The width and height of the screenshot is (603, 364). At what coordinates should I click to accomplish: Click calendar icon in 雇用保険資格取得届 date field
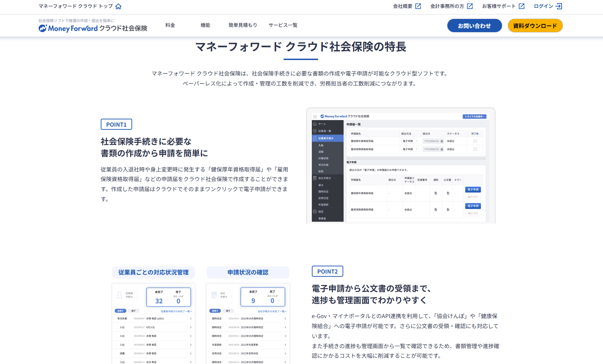click(x=442, y=149)
